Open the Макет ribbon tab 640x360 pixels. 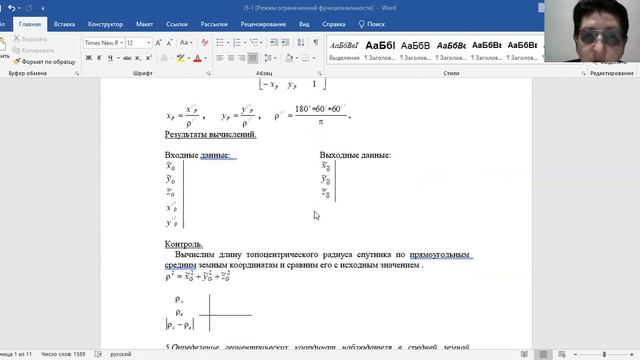(x=144, y=24)
